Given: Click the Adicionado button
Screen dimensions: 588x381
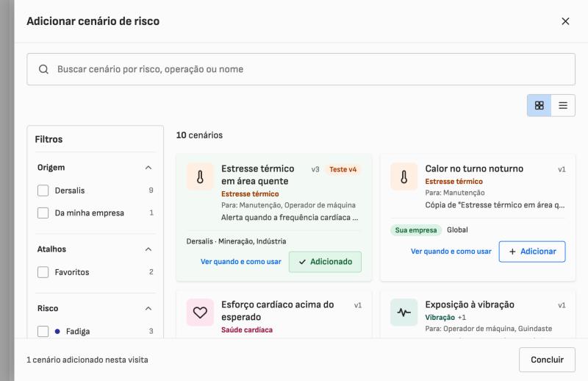Looking at the screenshot, I should coord(325,262).
